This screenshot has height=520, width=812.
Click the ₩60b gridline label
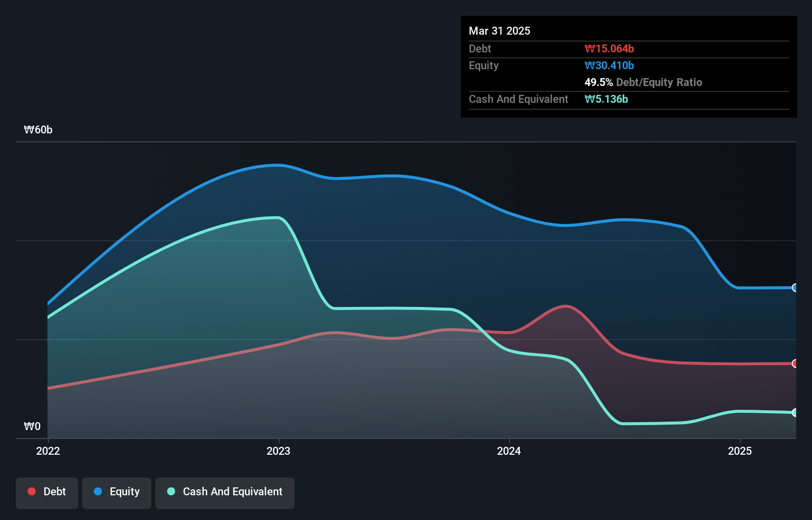tap(38, 130)
